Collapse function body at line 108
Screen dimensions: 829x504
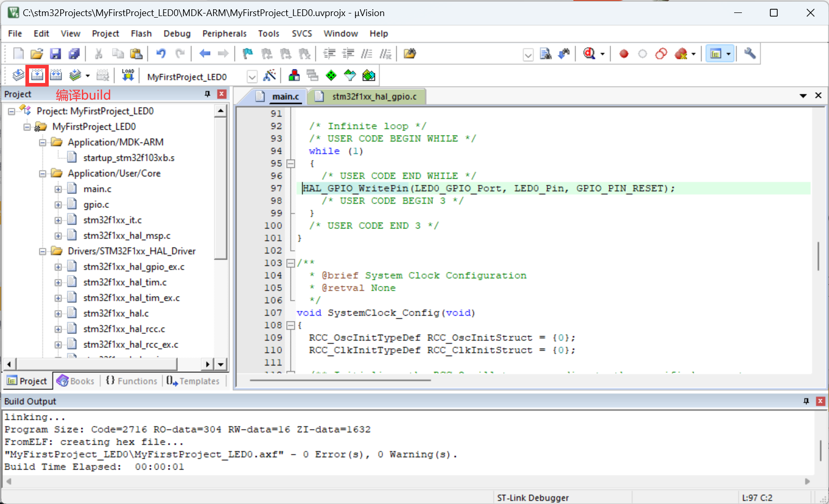[291, 325]
